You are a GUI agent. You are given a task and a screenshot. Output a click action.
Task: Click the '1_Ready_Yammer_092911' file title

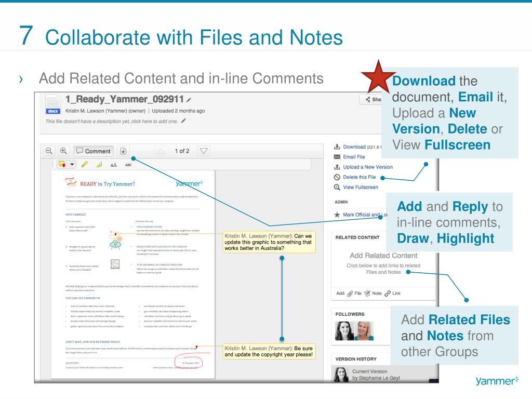(125, 99)
